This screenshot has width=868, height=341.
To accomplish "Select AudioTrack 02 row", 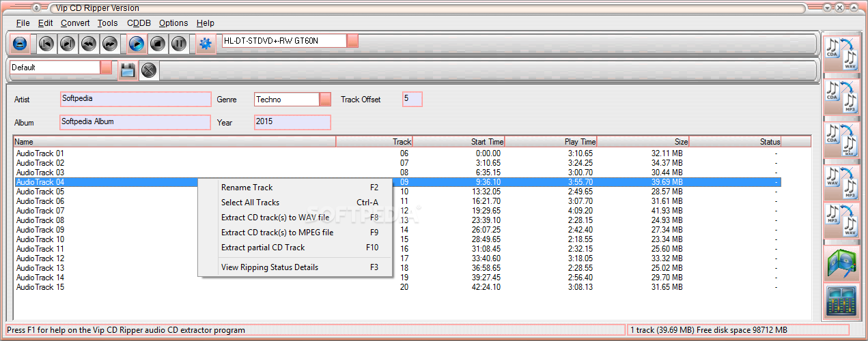I will pos(397,163).
